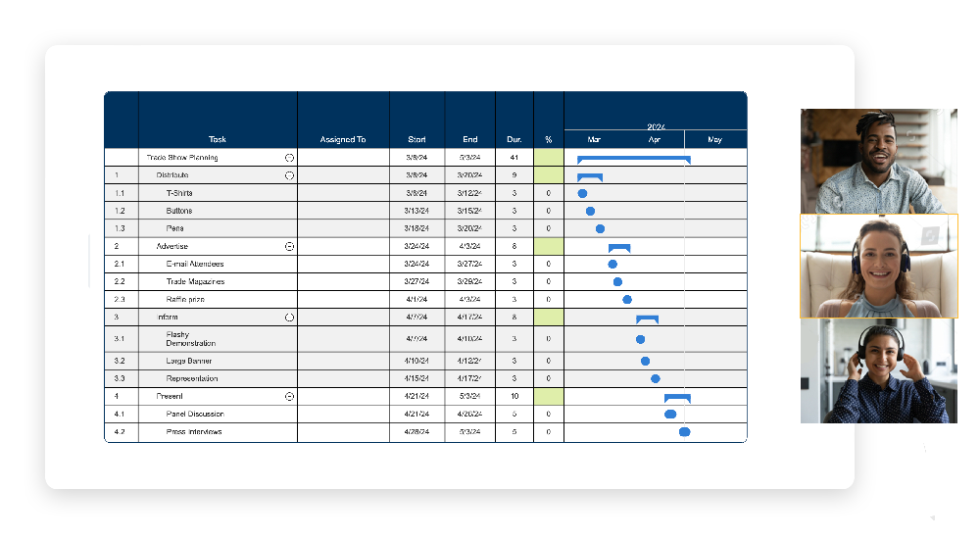Select the Flashy Demonstration milestone marker
The image size is (980, 539).
click(640, 339)
